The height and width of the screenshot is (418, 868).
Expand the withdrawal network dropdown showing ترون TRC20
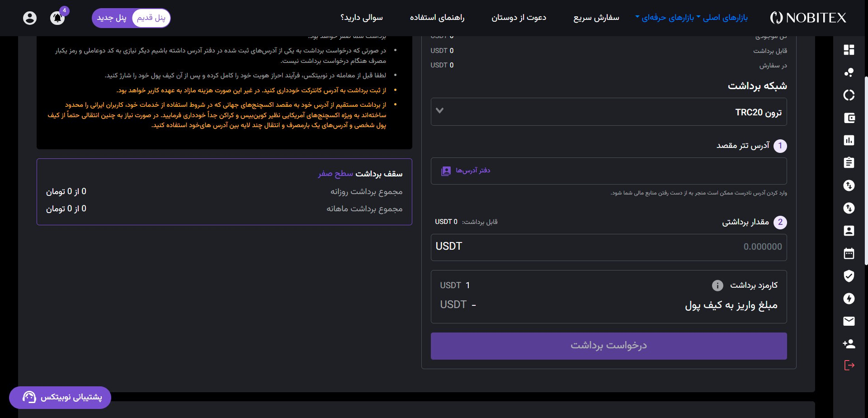(x=609, y=112)
